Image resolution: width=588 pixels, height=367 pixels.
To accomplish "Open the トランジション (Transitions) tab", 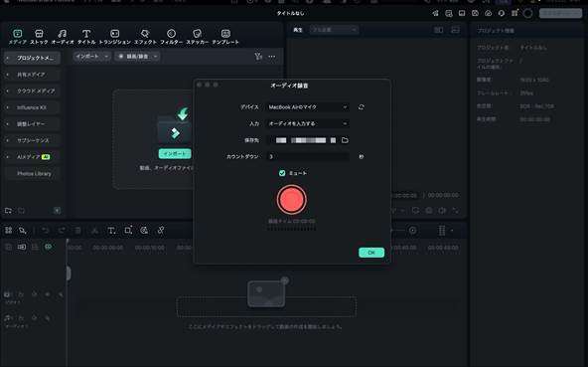I will point(115,37).
